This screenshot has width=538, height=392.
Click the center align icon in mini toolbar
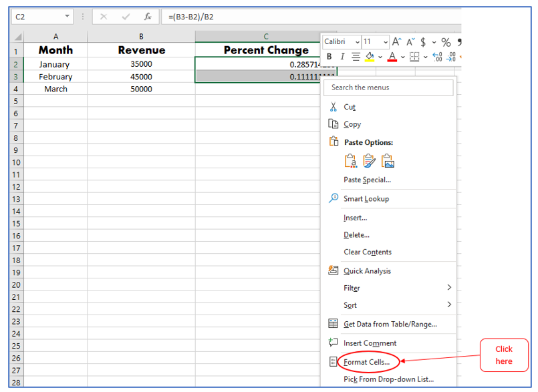tap(356, 57)
